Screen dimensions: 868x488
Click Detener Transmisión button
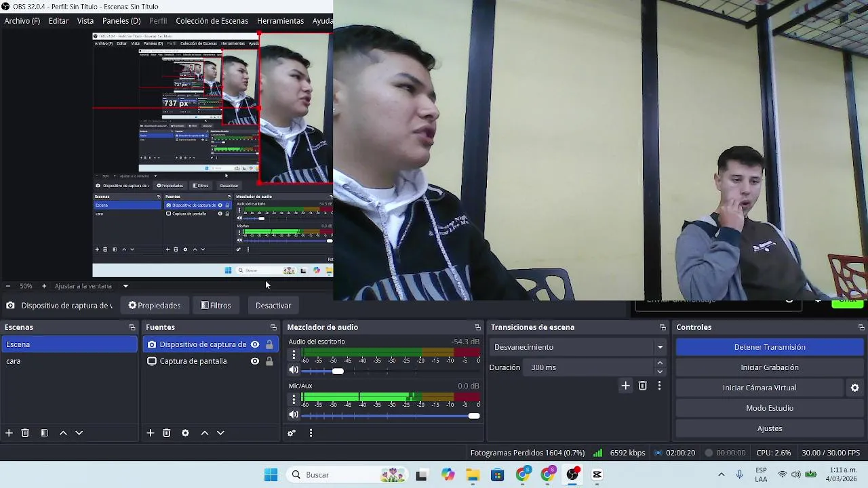click(x=770, y=347)
